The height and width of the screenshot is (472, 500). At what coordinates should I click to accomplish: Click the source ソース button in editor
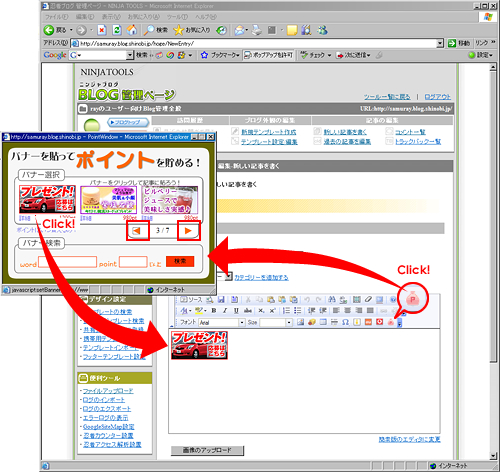pos(191,299)
